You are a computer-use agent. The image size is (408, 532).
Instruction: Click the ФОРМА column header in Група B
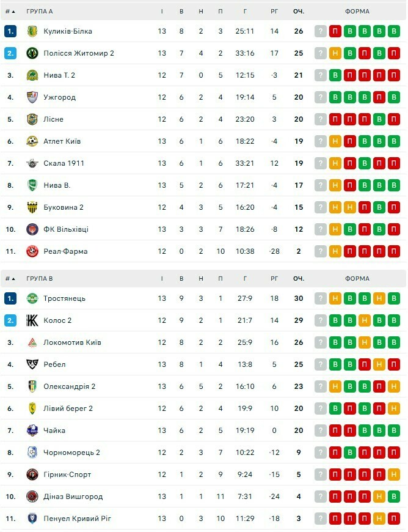point(357,278)
